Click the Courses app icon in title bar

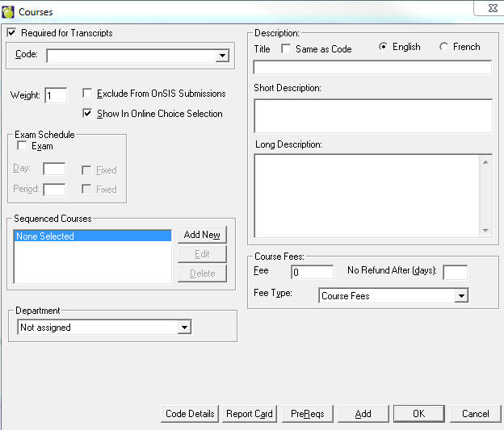click(9, 11)
